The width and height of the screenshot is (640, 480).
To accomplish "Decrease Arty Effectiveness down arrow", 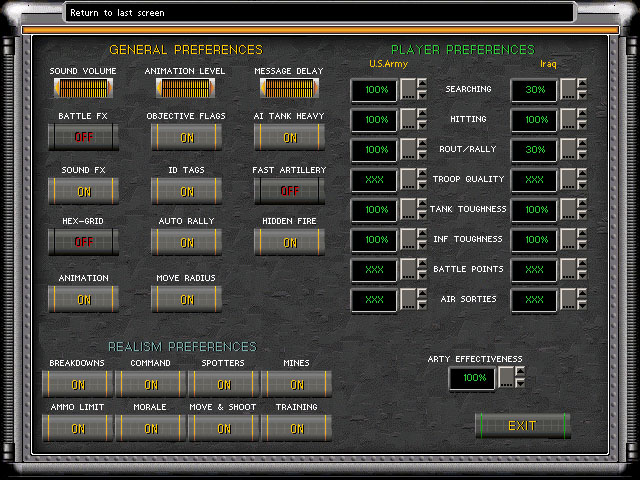I will pos(520,383).
